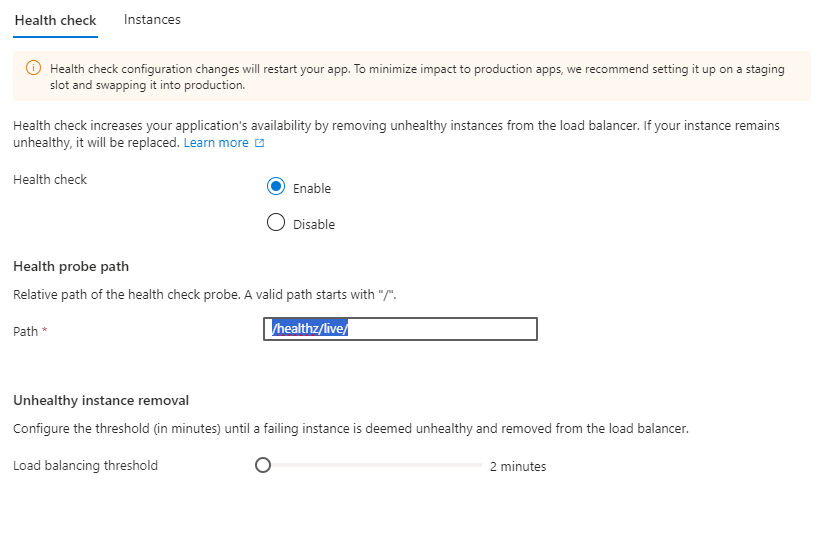The width and height of the screenshot is (817, 547).
Task: Switch to the Instances tab
Action: tap(152, 20)
